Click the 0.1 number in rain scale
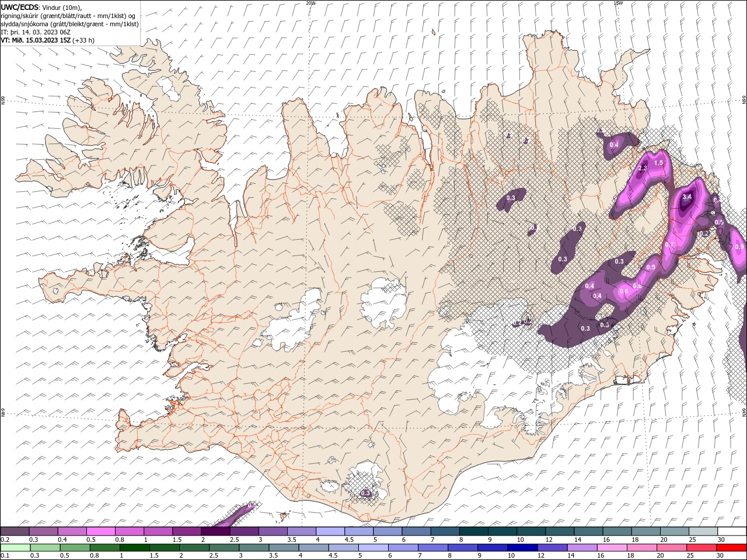Viewport: 747px width, 560px height. point(5,556)
